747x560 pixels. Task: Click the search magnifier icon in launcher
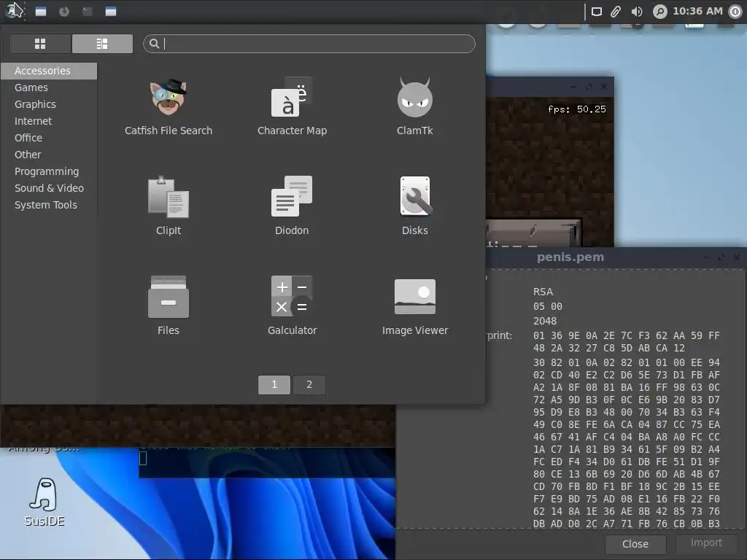click(154, 44)
